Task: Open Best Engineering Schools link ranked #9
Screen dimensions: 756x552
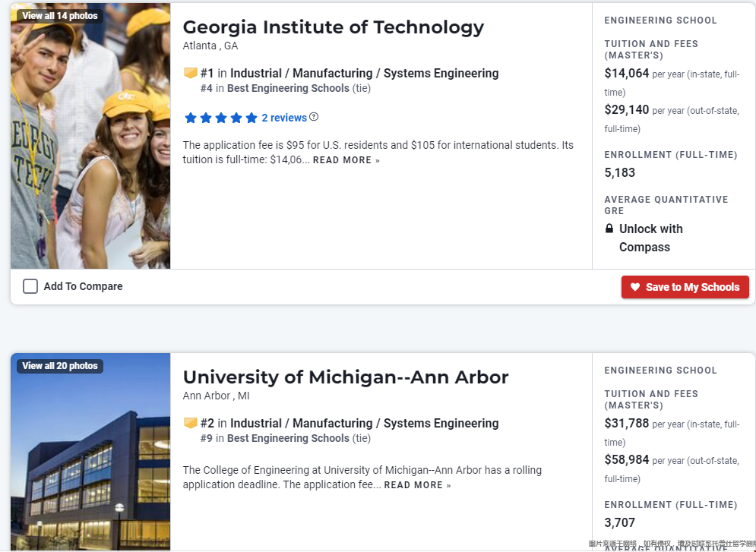Action: pyautogui.click(x=288, y=438)
